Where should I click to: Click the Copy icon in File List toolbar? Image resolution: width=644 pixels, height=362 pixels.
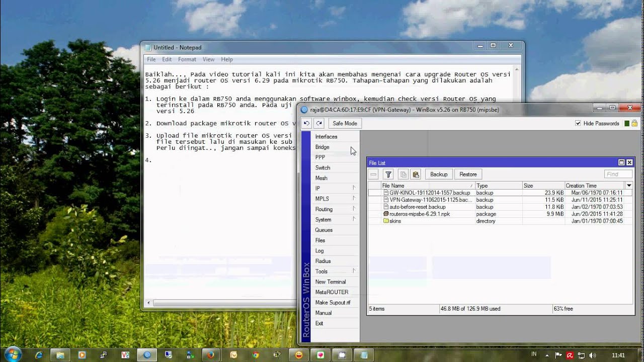click(x=403, y=174)
